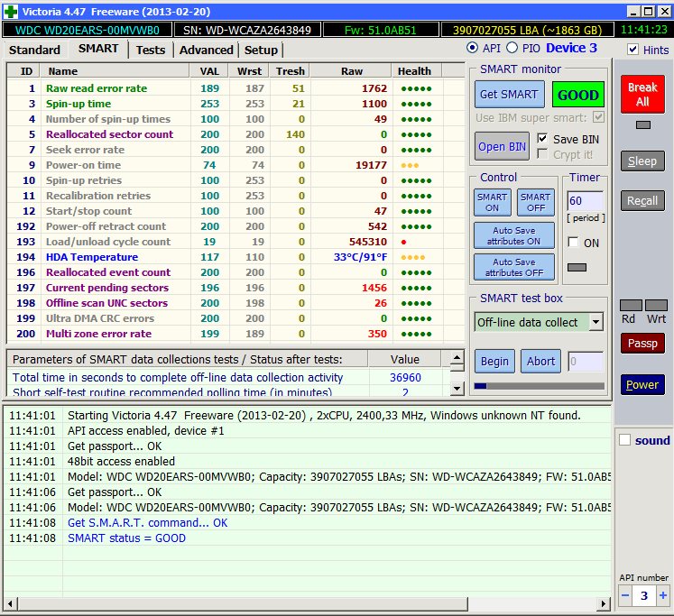Screen dimensions: 674x616
Task: Click 'Get S.M.A.R.T. command... OK' log line
Action: tap(147, 523)
